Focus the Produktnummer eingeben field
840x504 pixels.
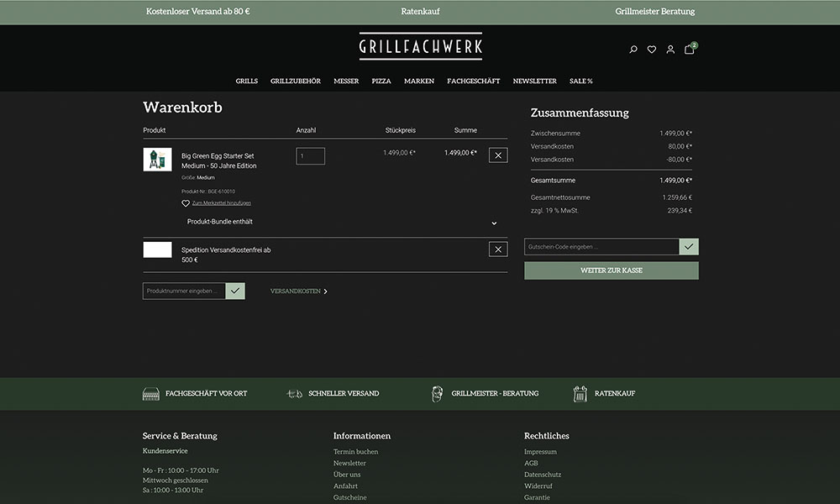(184, 291)
